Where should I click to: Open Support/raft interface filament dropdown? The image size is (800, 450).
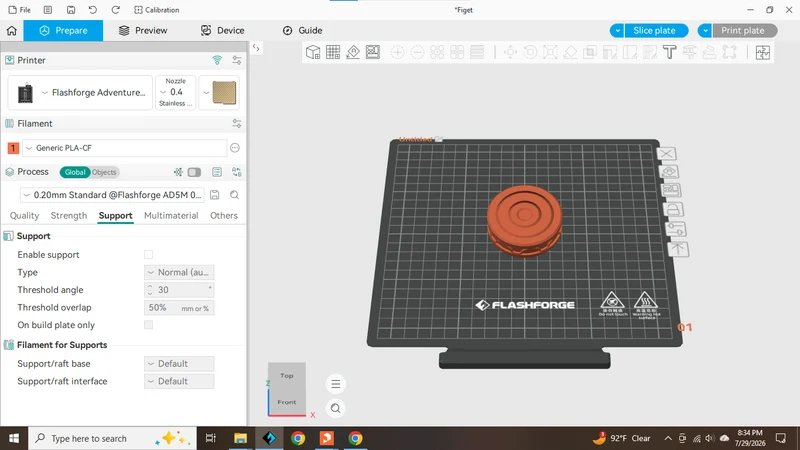coord(179,381)
